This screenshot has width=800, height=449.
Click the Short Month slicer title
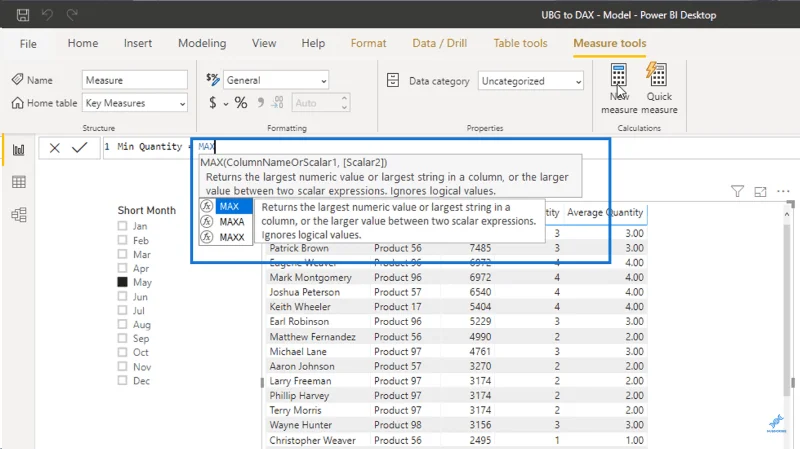click(146, 210)
